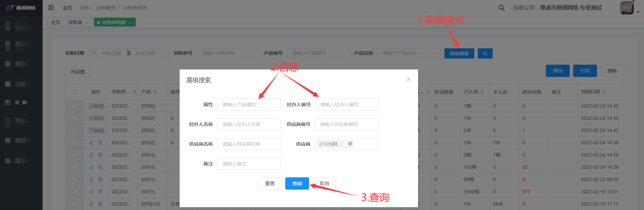The width and height of the screenshot is (644, 210).
Task: Click the blue search icon button
Action: pyautogui.click(x=485, y=53)
